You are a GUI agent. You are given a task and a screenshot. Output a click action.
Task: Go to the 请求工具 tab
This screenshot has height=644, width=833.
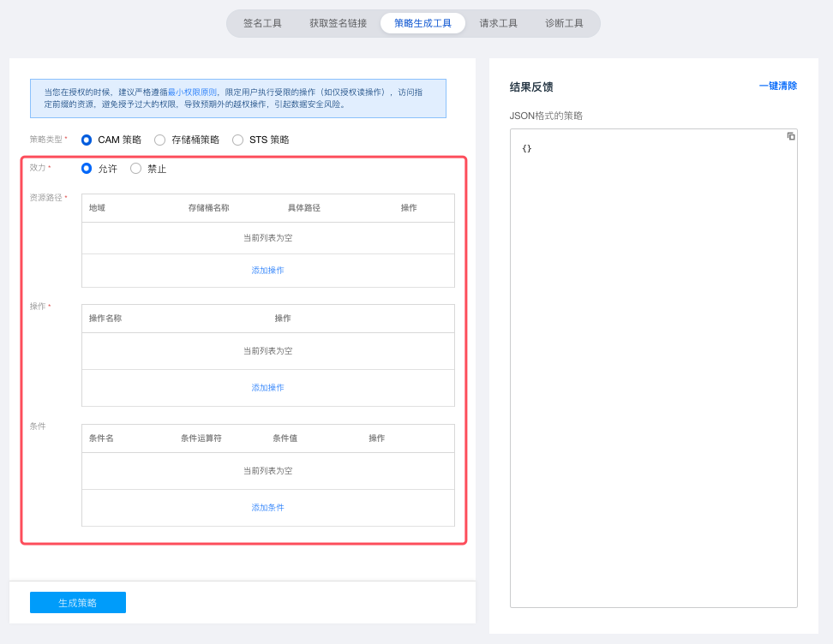(498, 23)
